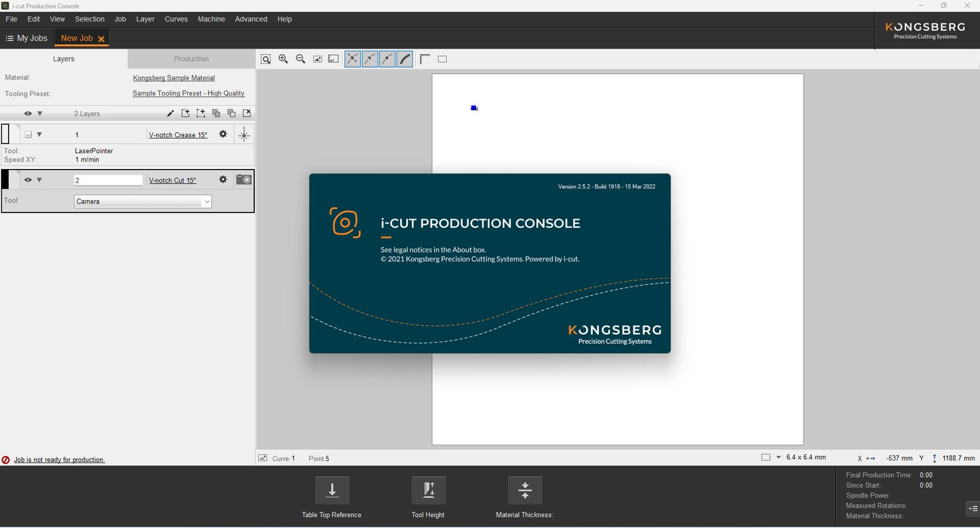Toggle visibility checkbox of layer 1
The image size is (980, 528).
(x=28, y=135)
